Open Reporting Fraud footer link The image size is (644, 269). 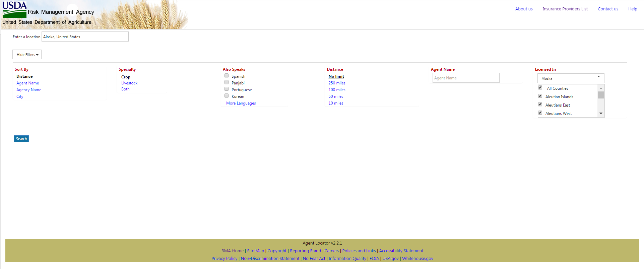click(x=305, y=251)
